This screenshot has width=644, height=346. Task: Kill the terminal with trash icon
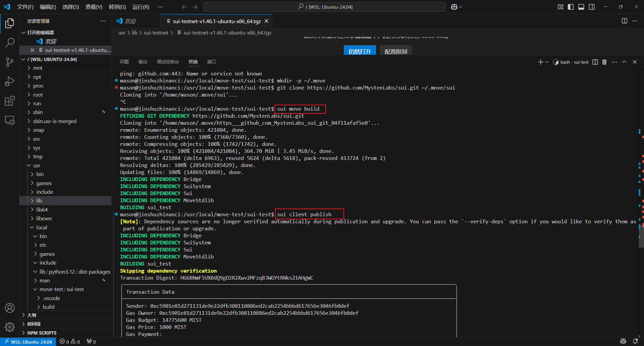pyautogui.click(x=604, y=62)
